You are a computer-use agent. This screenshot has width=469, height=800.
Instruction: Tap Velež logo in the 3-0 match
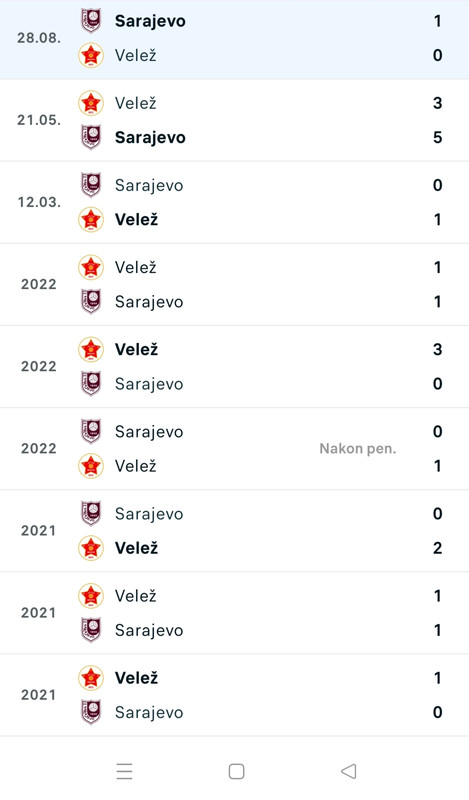tap(91, 349)
